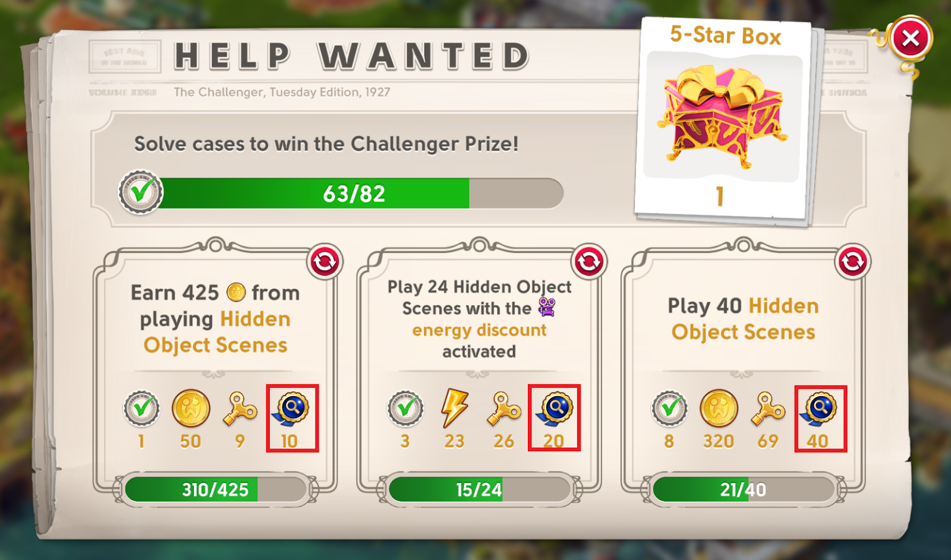
Task: Close the Help Wanted window
Action: (910, 39)
